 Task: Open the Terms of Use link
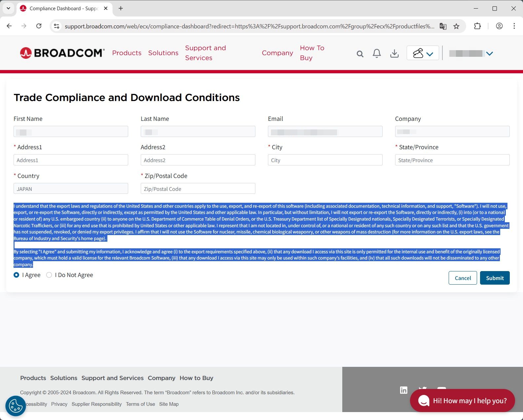coord(140,404)
